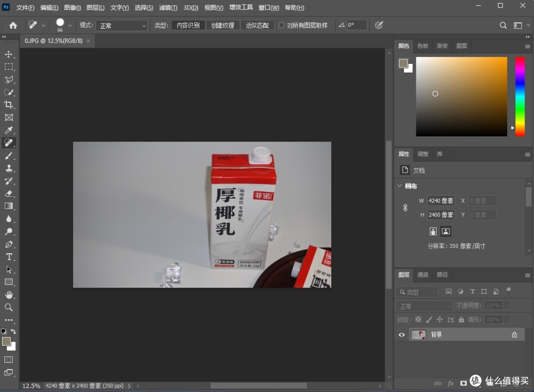Viewport: 534px width, 392px height.
Task: Select the Eyedropper tool
Action: click(9, 131)
